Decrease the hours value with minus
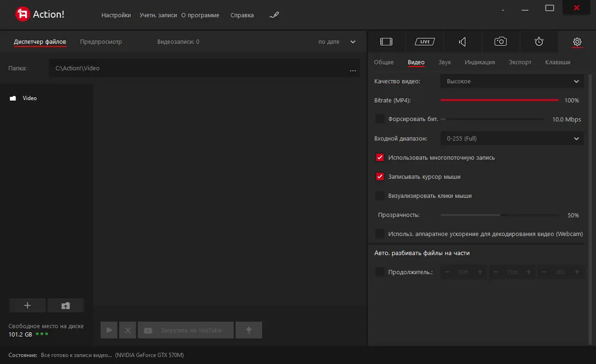 [x=447, y=272]
